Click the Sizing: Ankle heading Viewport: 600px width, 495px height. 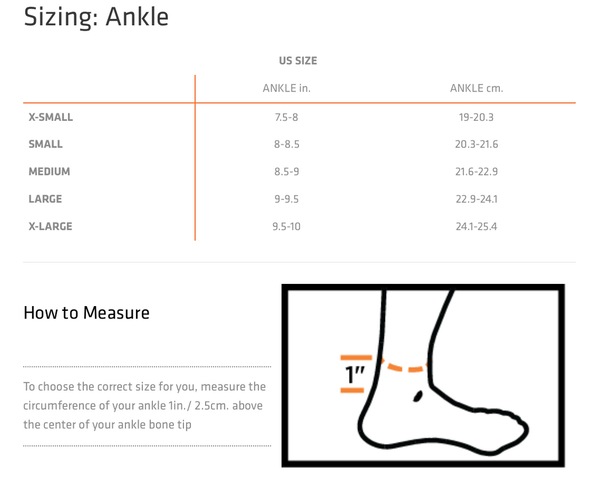point(96,17)
